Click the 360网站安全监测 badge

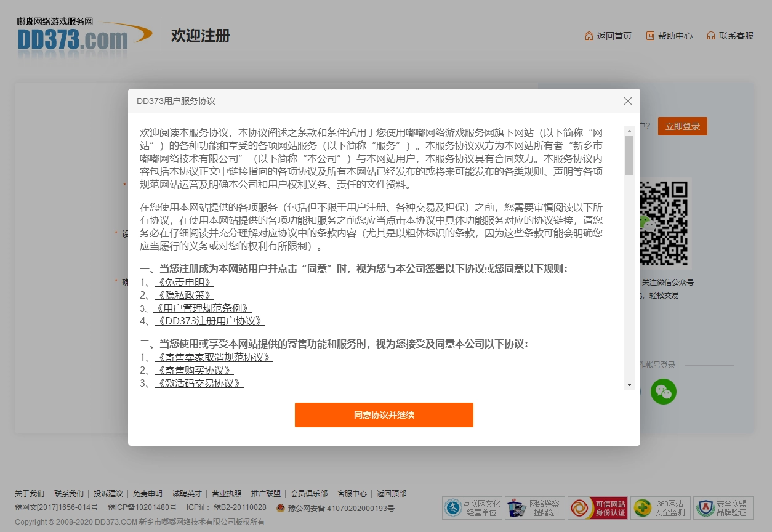pyautogui.click(x=661, y=508)
